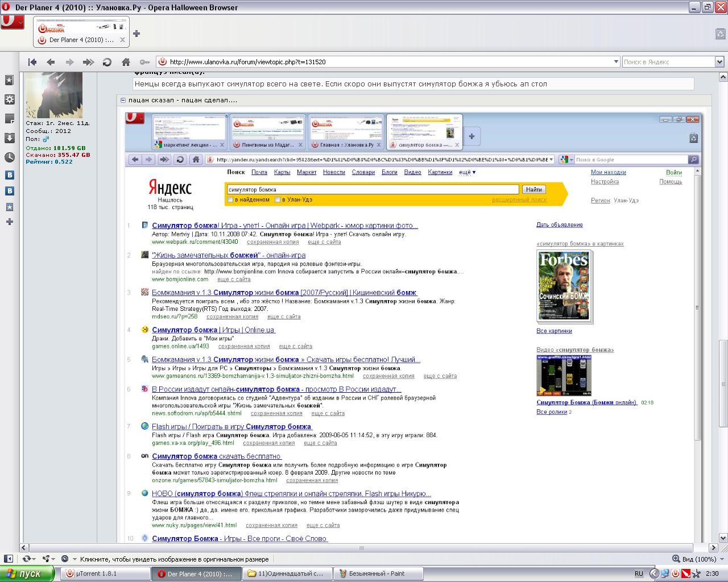Image resolution: width=728 pixels, height=582 pixels.
Task: Click the "пуск" Start button
Action: tap(27, 573)
